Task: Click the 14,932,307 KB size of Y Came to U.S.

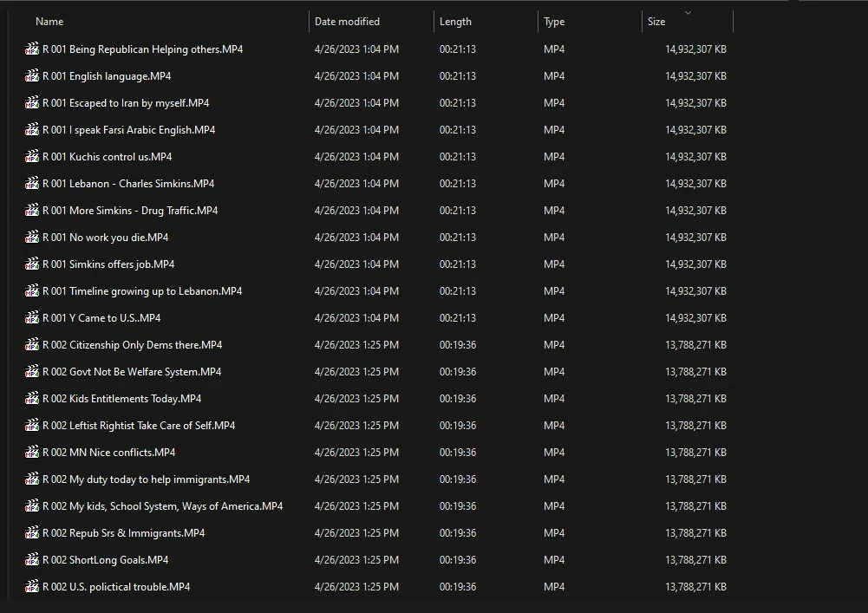Action: (695, 318)
